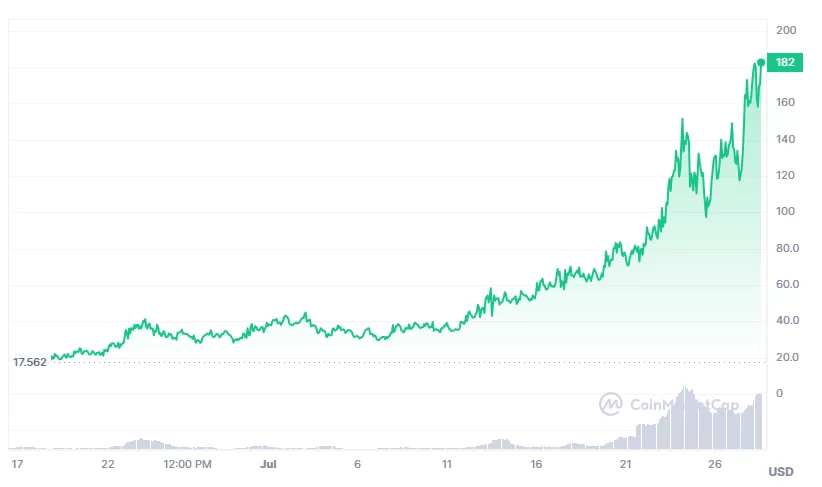Image resolution: width=822 pixels, height=487 pixels.
Task: Click the green 182 current price tag
Action: (x=785, y=62)
